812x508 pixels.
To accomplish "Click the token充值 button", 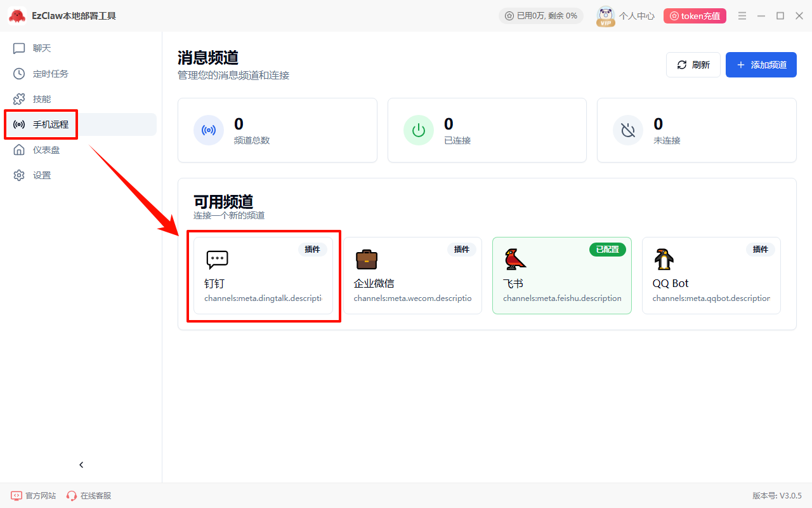I will pyautogui.click(x=695, y=16).
